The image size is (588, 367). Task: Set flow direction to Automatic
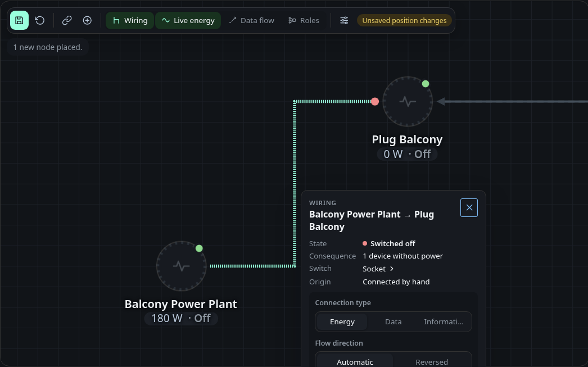(355, 362)
